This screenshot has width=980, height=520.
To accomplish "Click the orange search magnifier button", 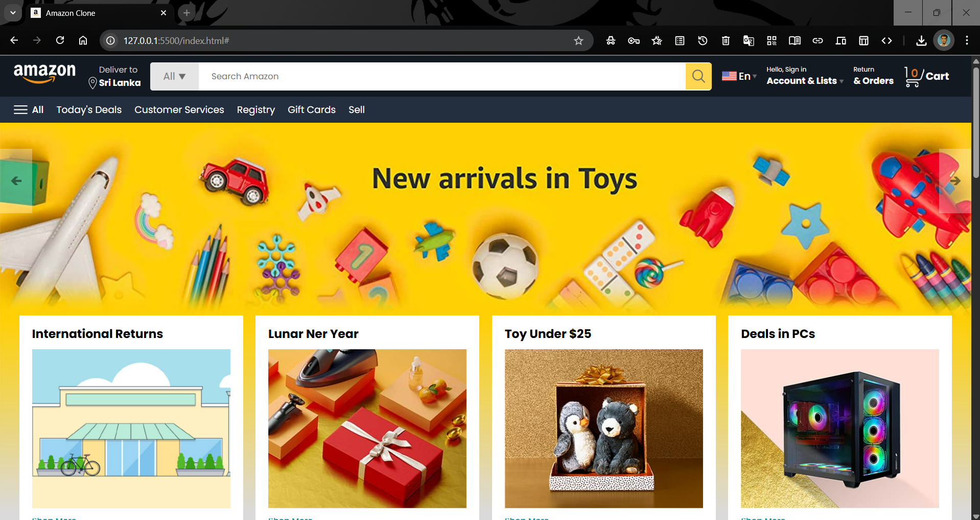I will click(x=698, y=76).
